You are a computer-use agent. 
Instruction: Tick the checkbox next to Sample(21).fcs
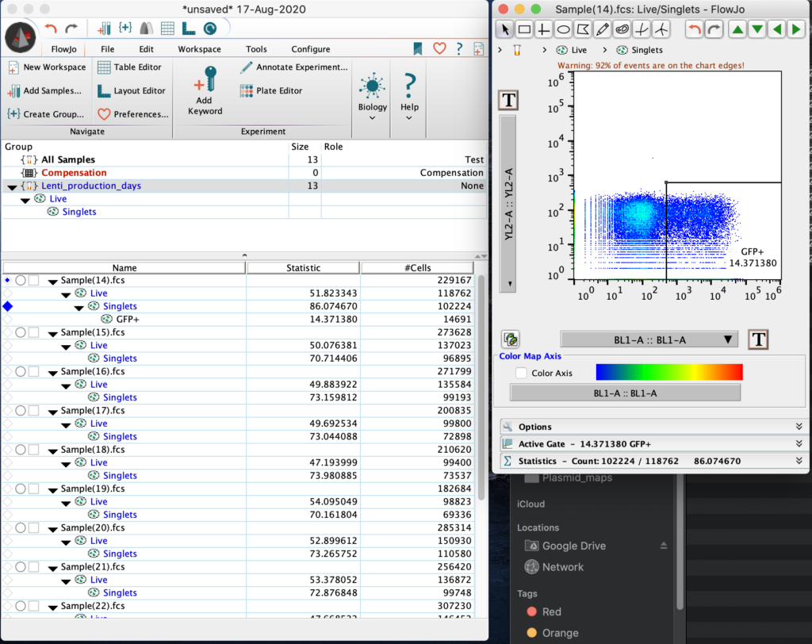[x=33, y=567]
